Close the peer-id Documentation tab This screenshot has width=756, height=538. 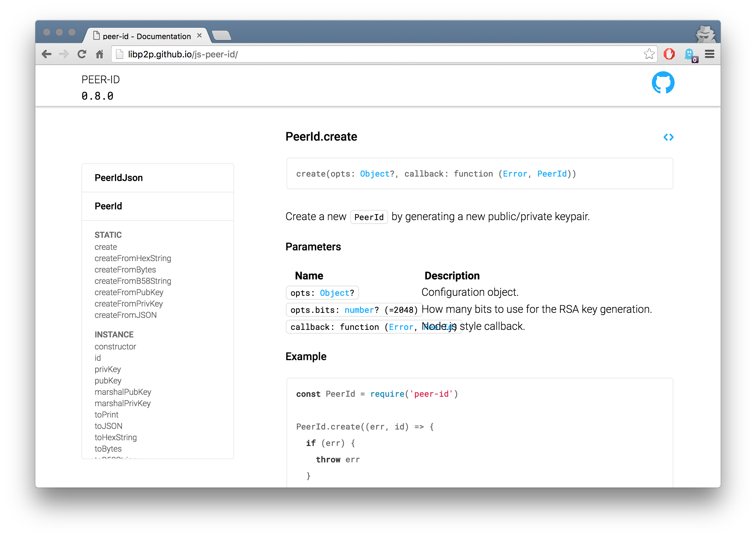click(199, 35)
